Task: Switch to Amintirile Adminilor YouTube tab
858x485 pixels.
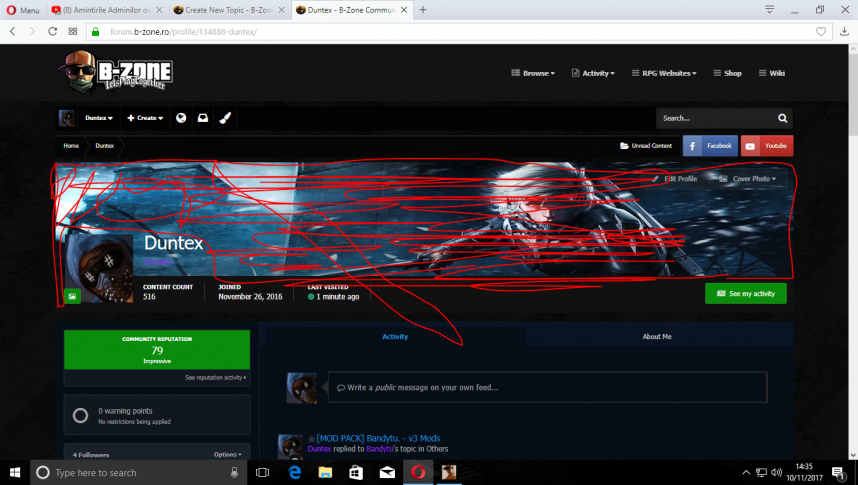Action: click(107, 10)
